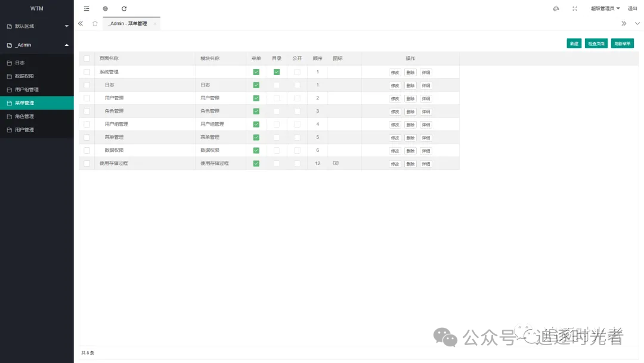
Task: Click the icon in the 使用存储过程 row's 图标 column
Action: [336, 163]
